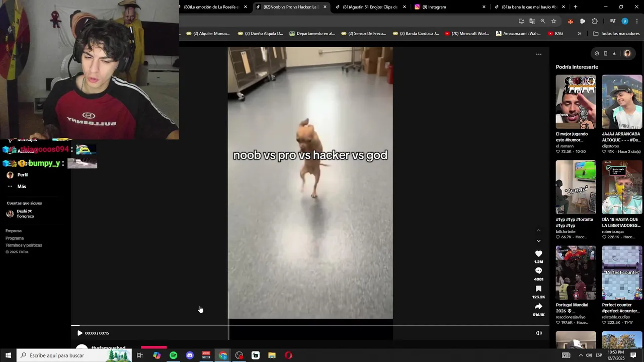Expand hidden bookmarks double chevron
The width and height of the screenshot is (644, 362).
(x=579, y=34)
